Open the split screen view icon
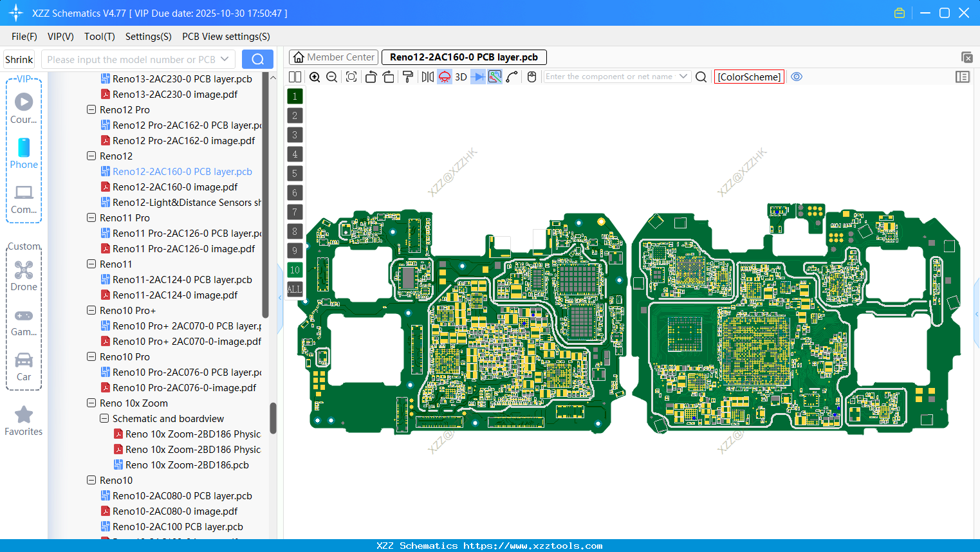The width and height of the screenshot is (980, 552). point(295,77)
